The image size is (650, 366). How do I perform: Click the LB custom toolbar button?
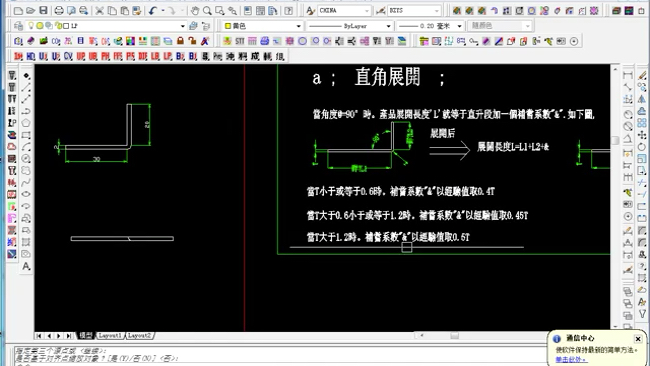pos(155,56)
